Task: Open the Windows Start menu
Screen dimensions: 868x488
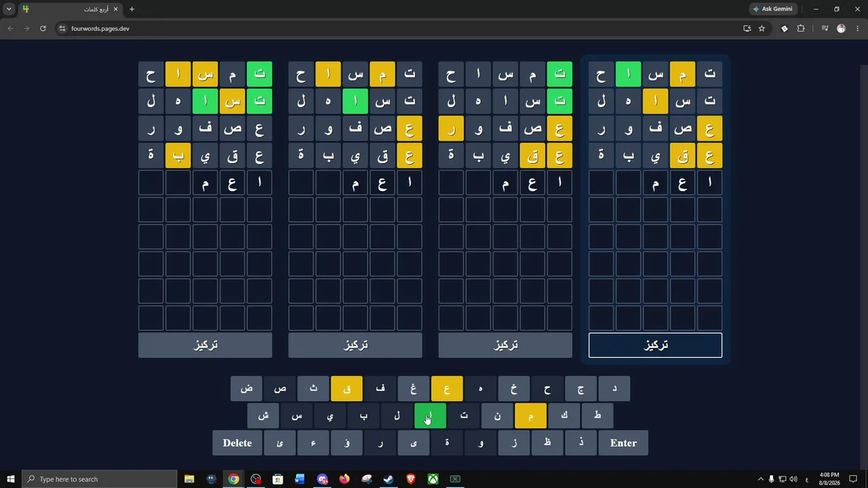Action: tap(11, 479)
